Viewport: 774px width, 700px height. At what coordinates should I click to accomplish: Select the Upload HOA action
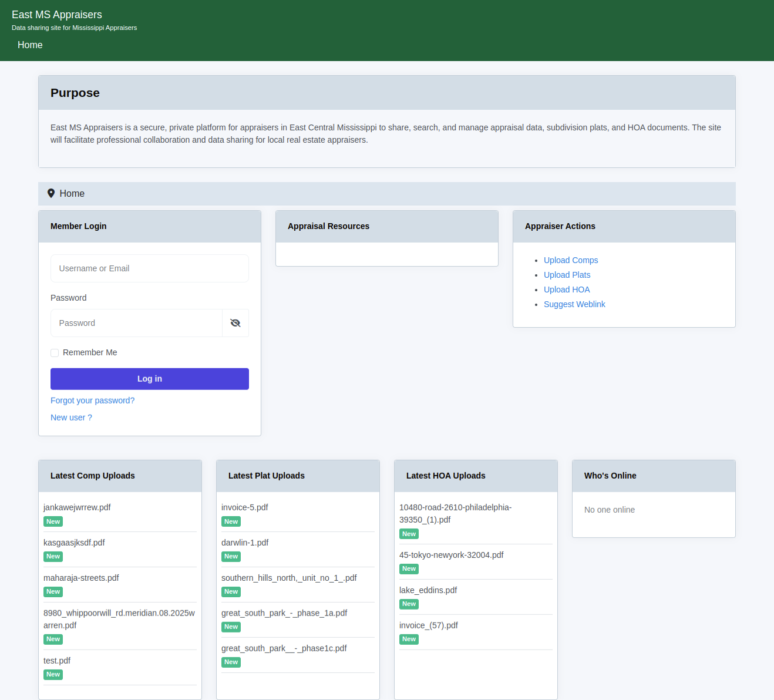567,290
